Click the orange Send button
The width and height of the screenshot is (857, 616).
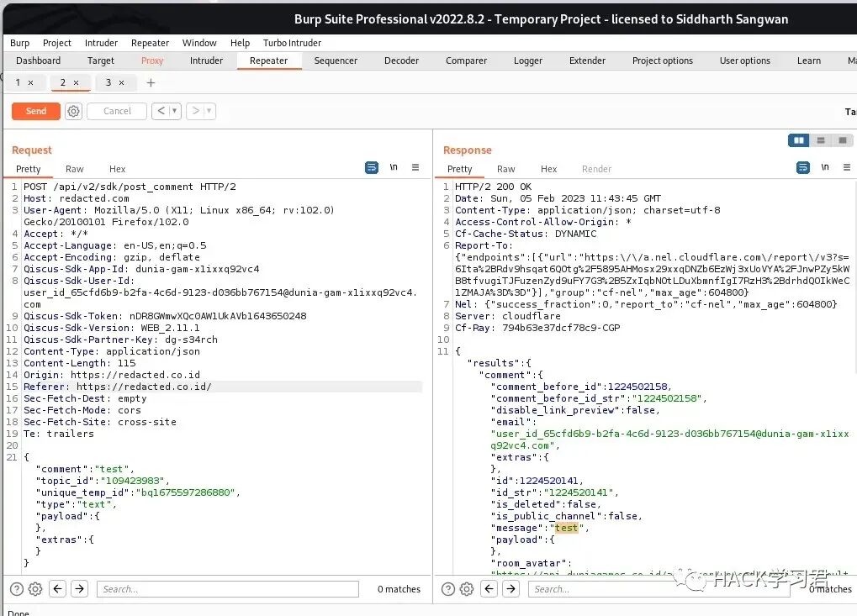[35, 111]
